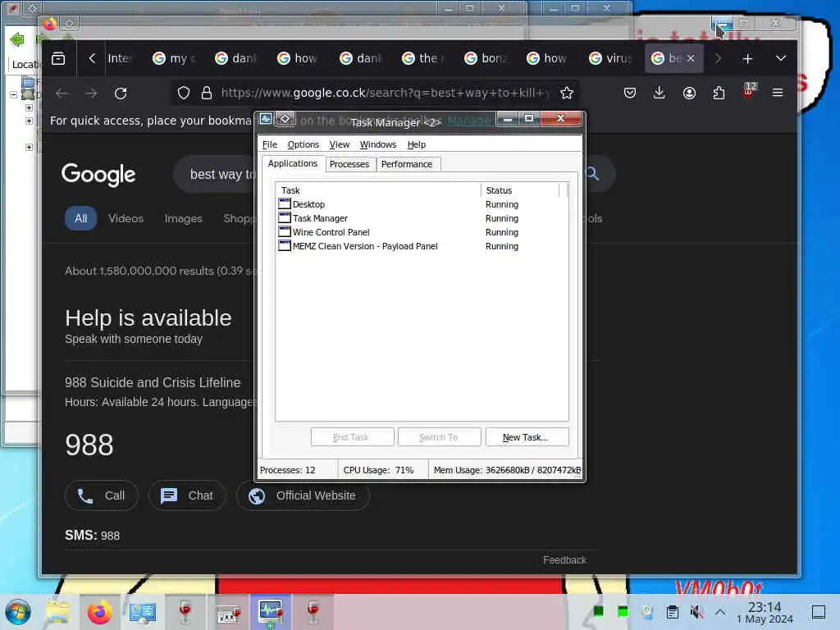
Task: Click the Task Manager title bar window icon
Action: (265, 119)
